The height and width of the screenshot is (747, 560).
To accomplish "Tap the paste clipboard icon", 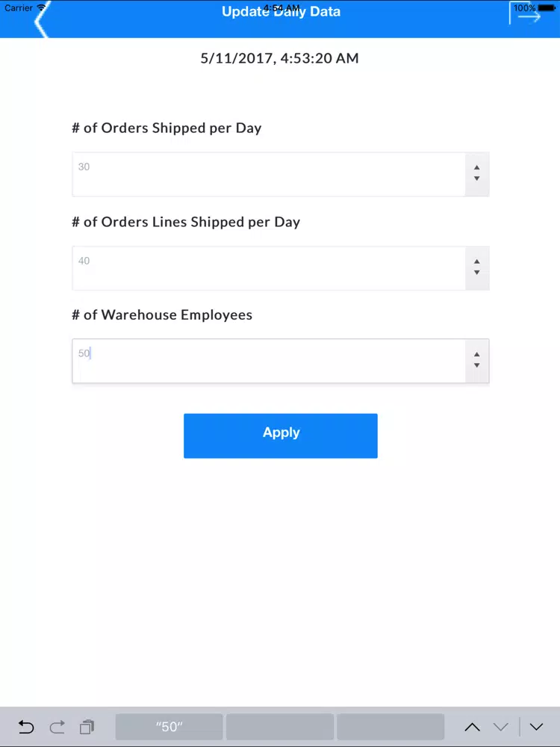I will (x=87, y=727).
